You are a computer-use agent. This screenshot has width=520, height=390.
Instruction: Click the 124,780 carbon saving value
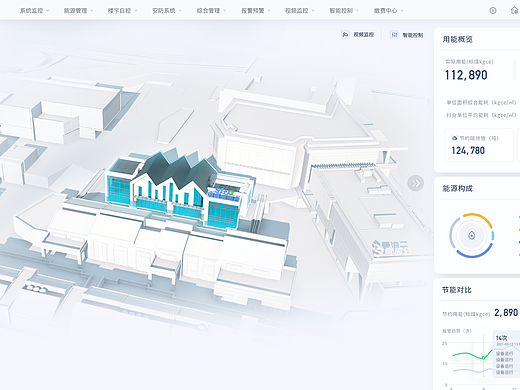468,151
